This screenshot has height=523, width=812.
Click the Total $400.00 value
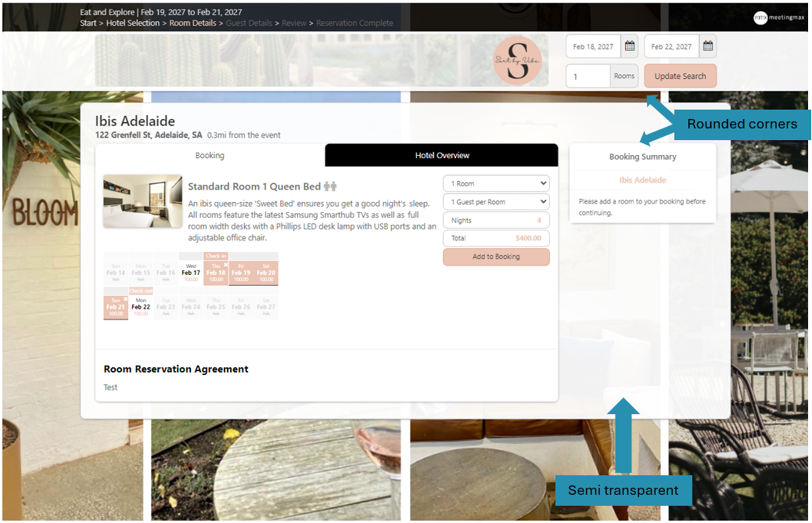[528, 238]
